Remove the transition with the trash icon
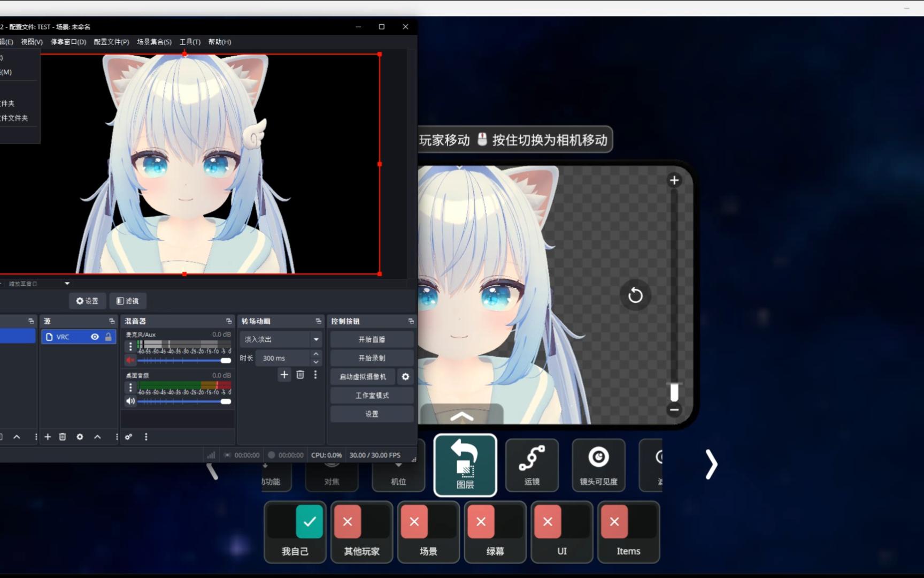 click(300, 375)
